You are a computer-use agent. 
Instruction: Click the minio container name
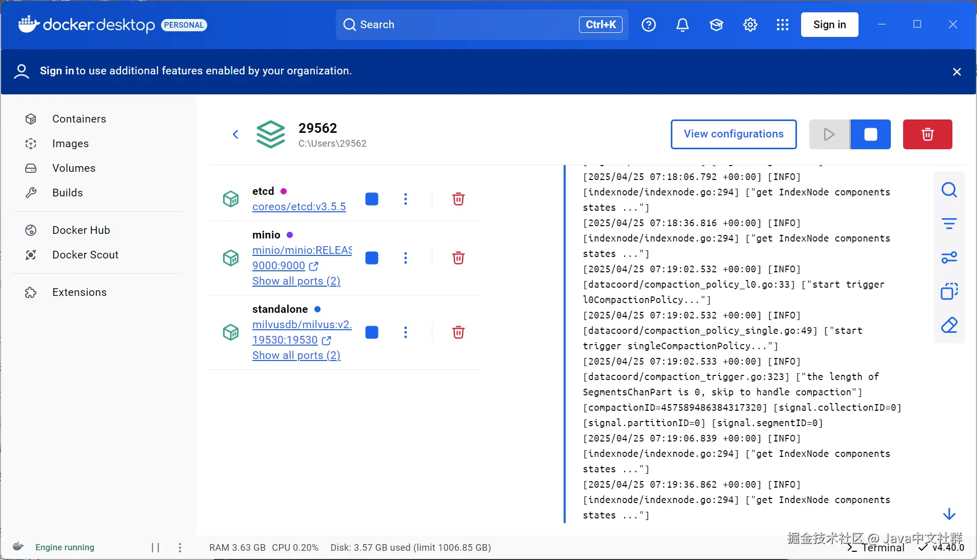tap(266, 235)
